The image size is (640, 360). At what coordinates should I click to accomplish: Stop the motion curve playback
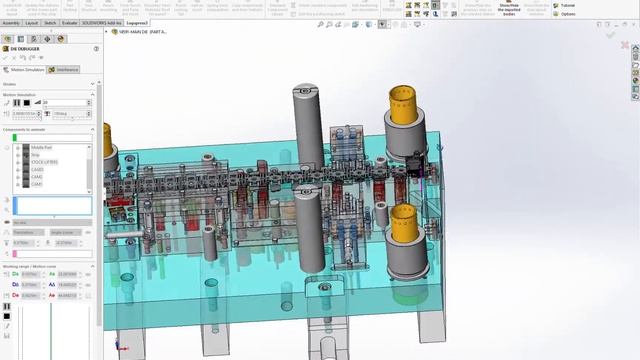[x=7, y=316]
